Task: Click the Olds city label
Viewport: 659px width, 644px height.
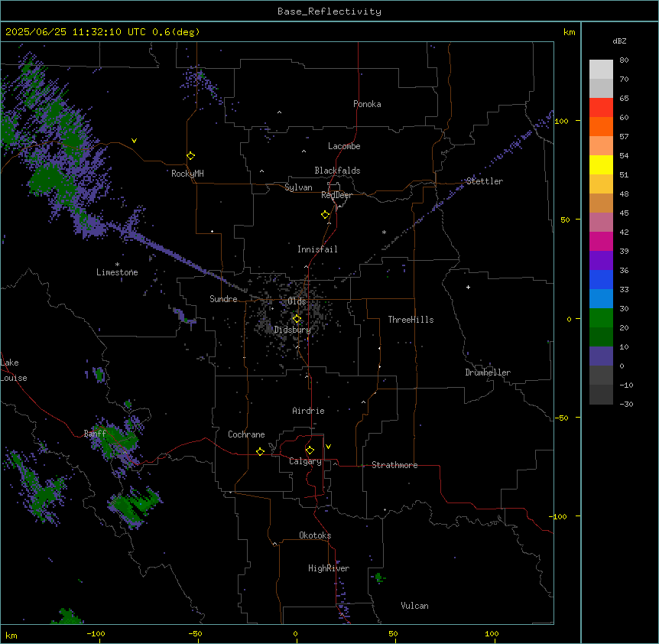Action: [297, 301]
